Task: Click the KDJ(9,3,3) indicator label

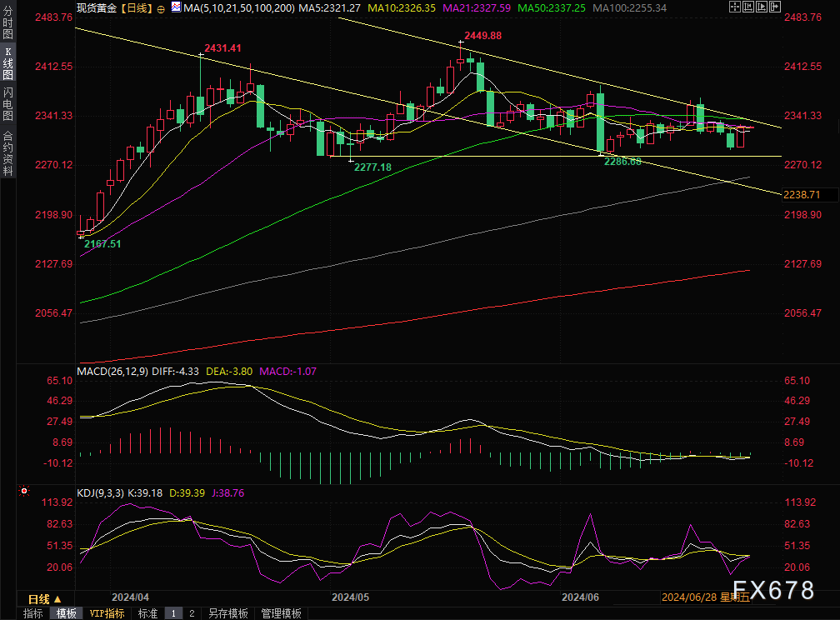Action: 100,493
